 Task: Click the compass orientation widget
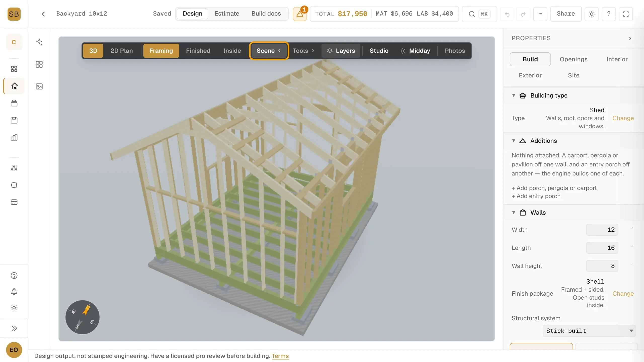tap(83, 317)
